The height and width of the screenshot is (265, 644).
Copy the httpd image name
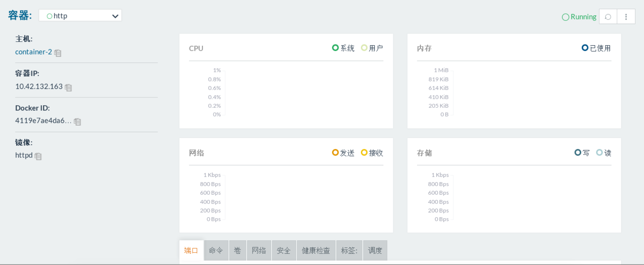[x=38, y=156]
